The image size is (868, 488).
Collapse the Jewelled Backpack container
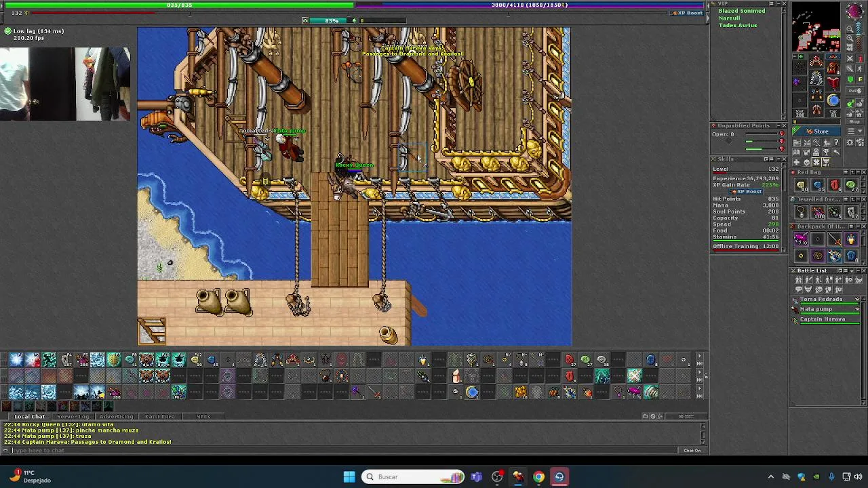click(x=858, y=199)
